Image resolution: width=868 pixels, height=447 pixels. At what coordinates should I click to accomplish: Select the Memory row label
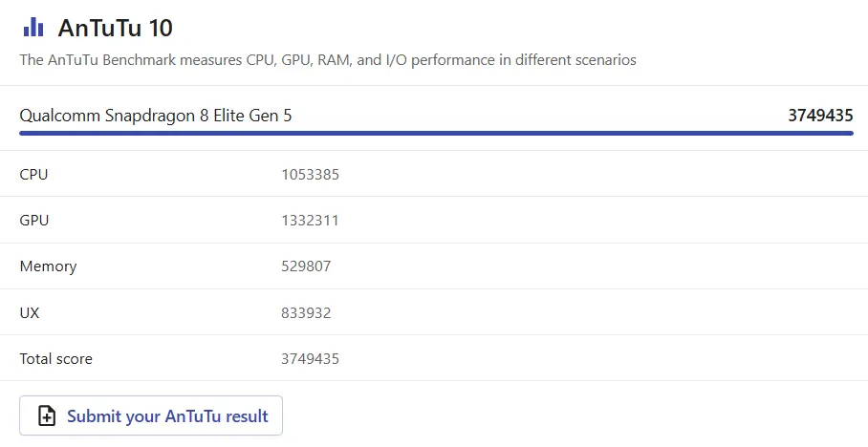[48, 266]
